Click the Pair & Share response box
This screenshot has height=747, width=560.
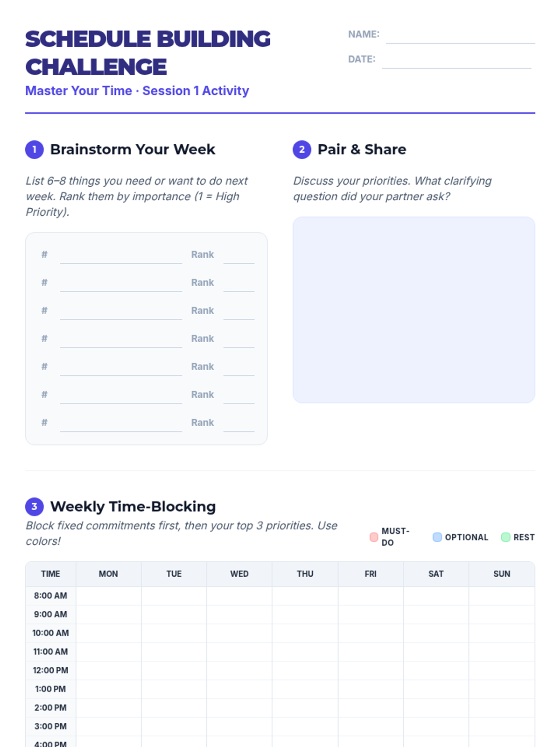tap(413, 310)
